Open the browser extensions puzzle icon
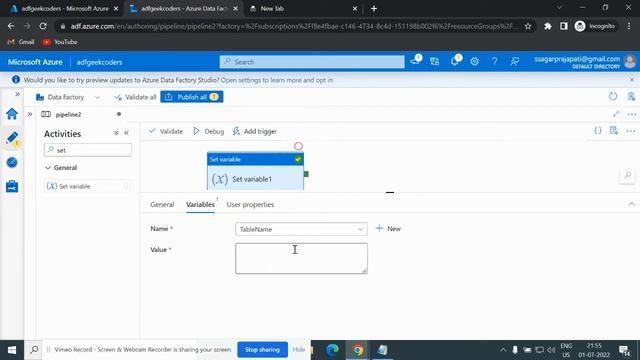Image resolution: width=640 pixels, height=360 pixels. tap(548, 26)
